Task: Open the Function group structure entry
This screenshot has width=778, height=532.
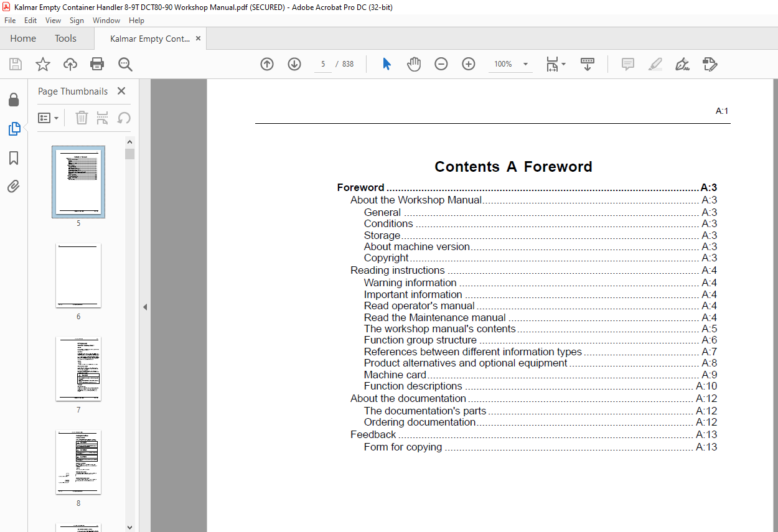Action: pos(540,340)
